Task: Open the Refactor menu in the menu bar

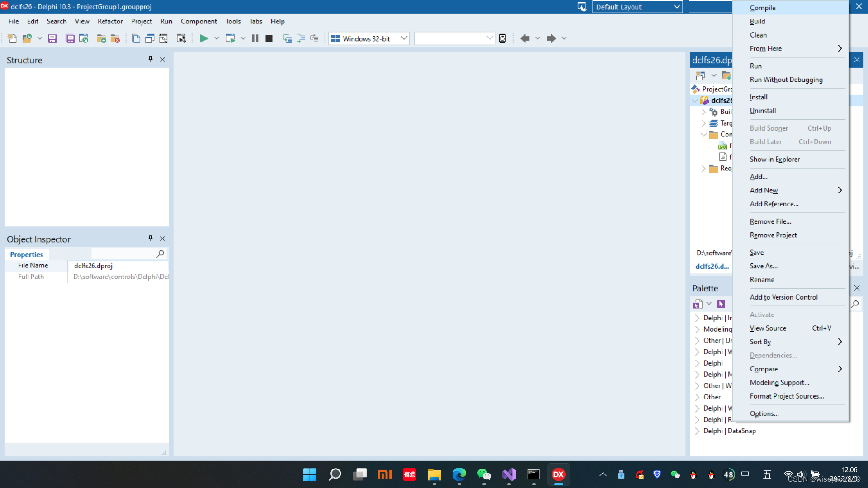Action: (x=110, y=21)
